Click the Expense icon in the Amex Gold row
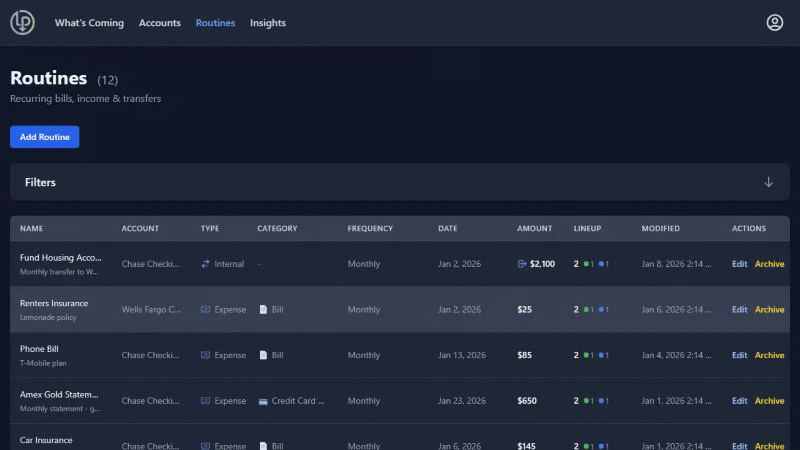800x450 pixels. tap(206, 401)
